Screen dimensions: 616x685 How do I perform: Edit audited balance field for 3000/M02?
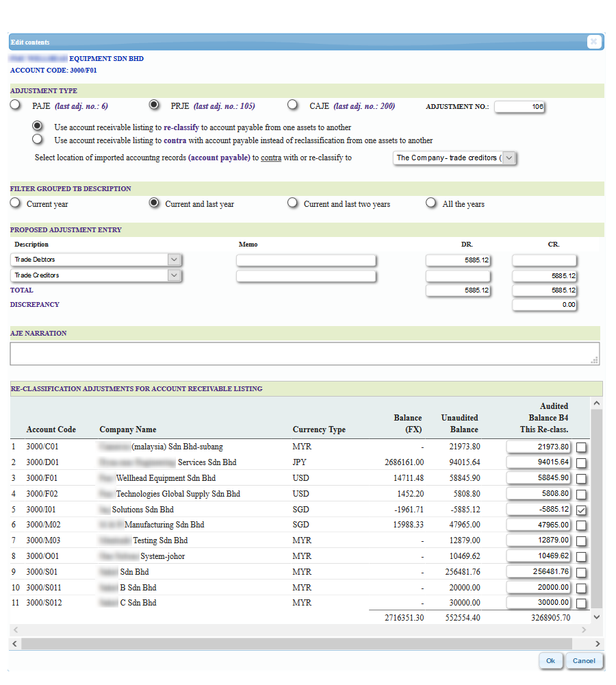coord(538,525)
